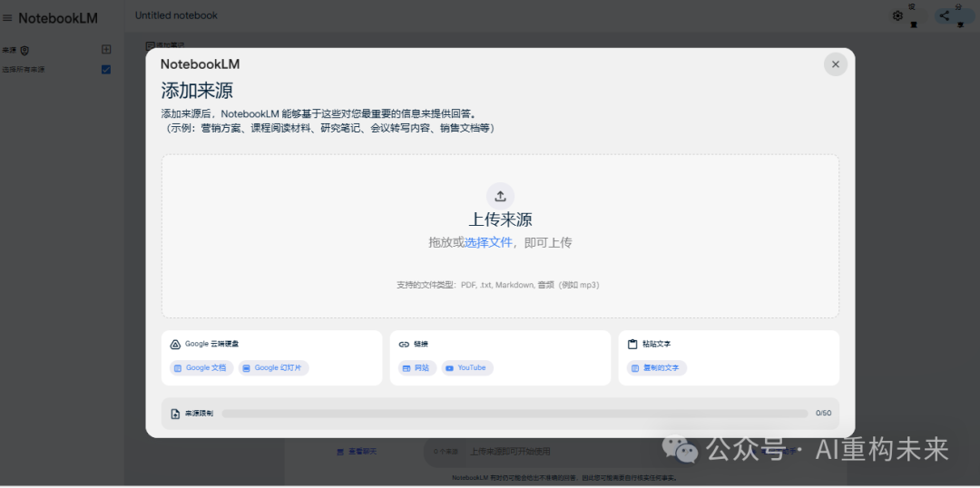Click the NotebookLM logo text in sidebar
The width and height of the screenshot is (980, 488).
58,18
